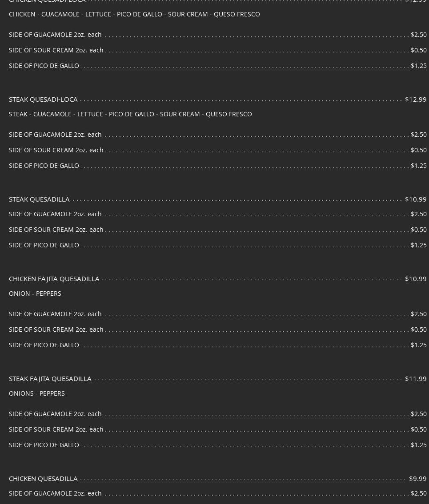Viewport: 429px width, 504px height.
Task: Click the Steak Quesadi-Loca menu item title
Action: click(x=43, y=99)
